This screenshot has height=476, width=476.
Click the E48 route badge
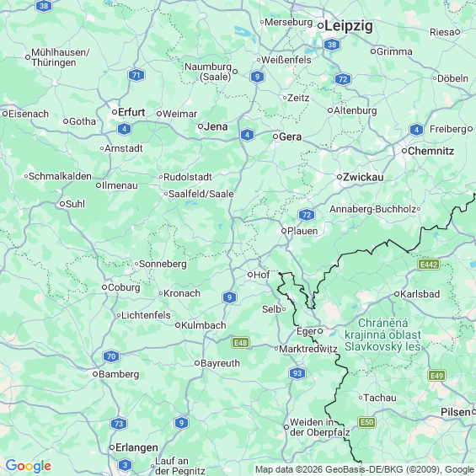240,343
